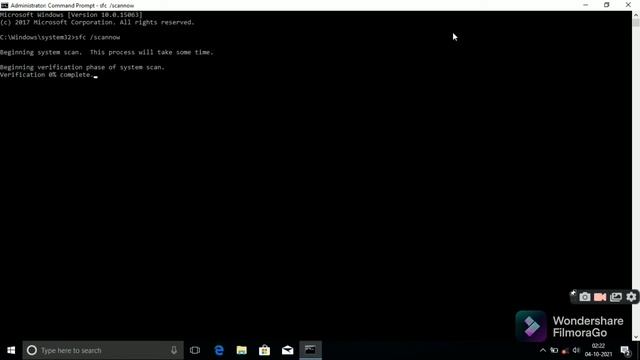Click the Microsoft Windows version line
This screenshot has height=360, width=640.
71,15
